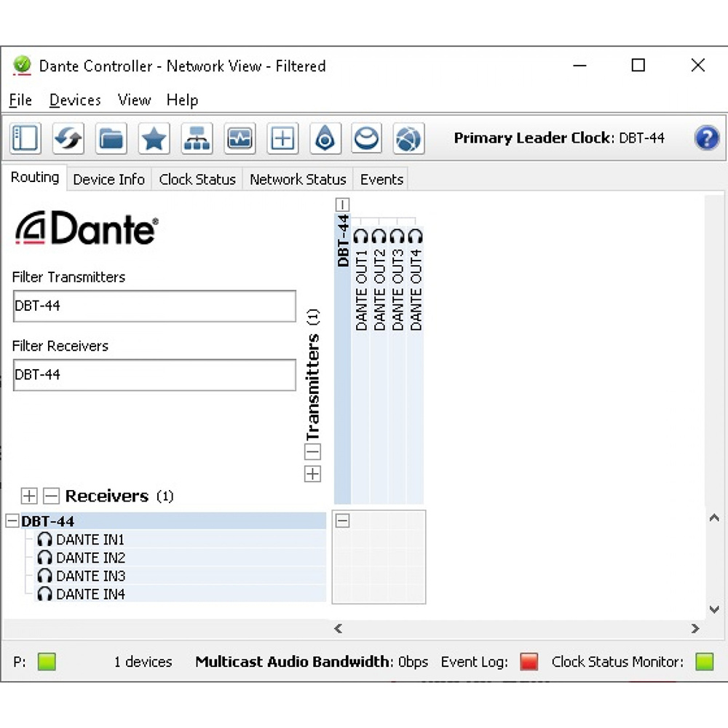
Task: Click the clock status monitor toolbar icon
Action: [x=240, y=138]
